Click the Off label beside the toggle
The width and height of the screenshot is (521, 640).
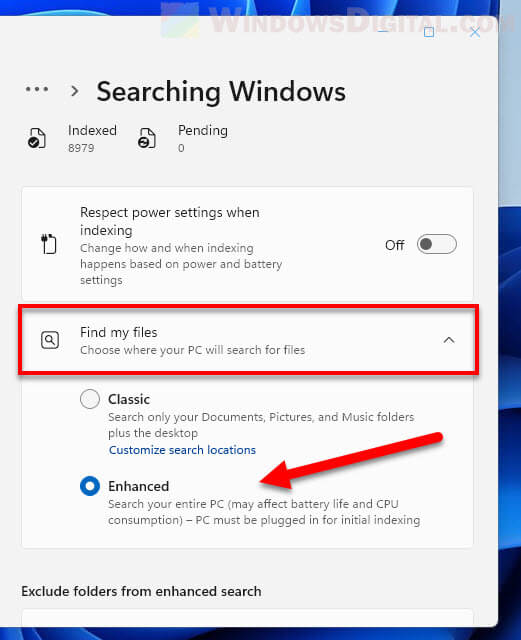[395, 245]
